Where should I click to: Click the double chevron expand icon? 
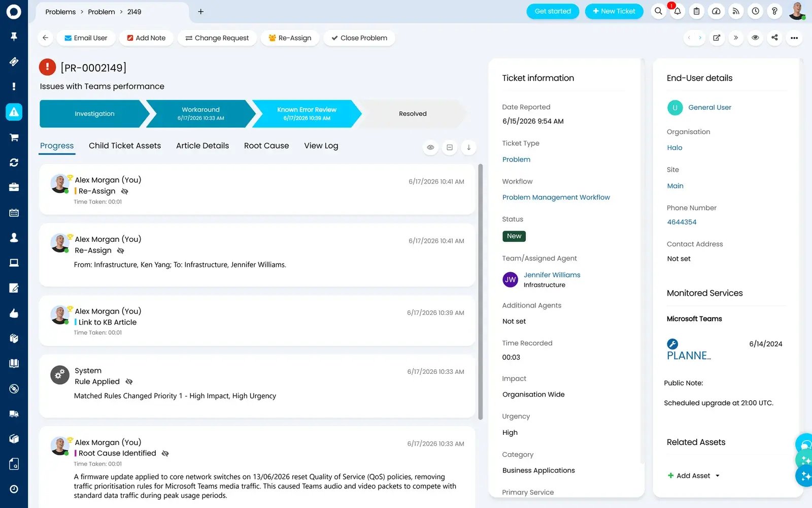click(736, 38)
